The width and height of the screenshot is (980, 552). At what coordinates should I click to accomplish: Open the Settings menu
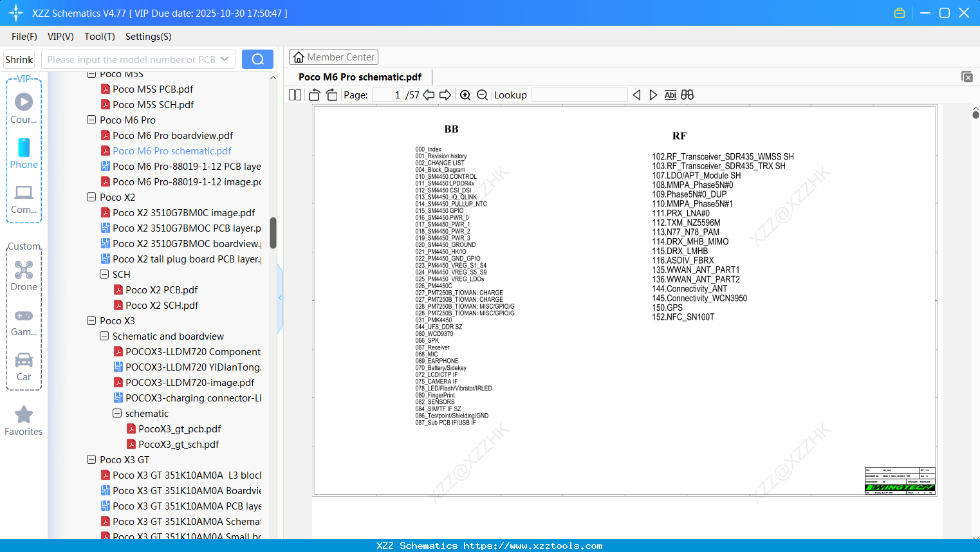point(149,37)
